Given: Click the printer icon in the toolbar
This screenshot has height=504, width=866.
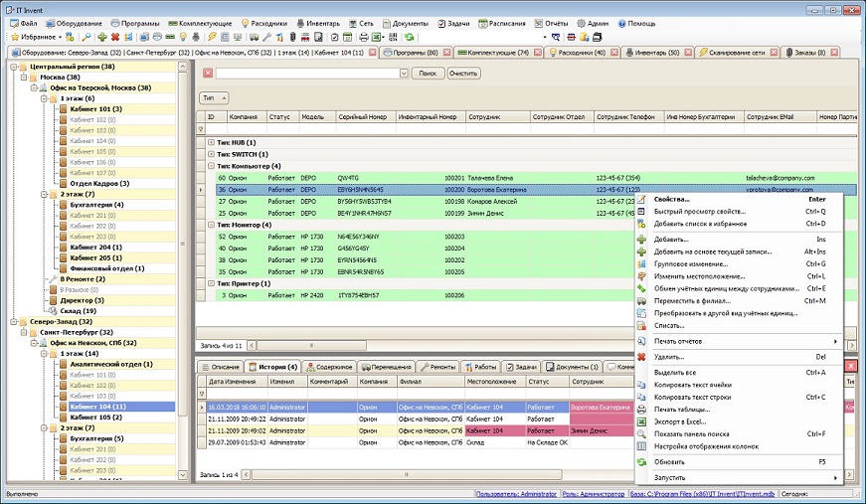Looking at the screenshot, I should coord(364,37).
